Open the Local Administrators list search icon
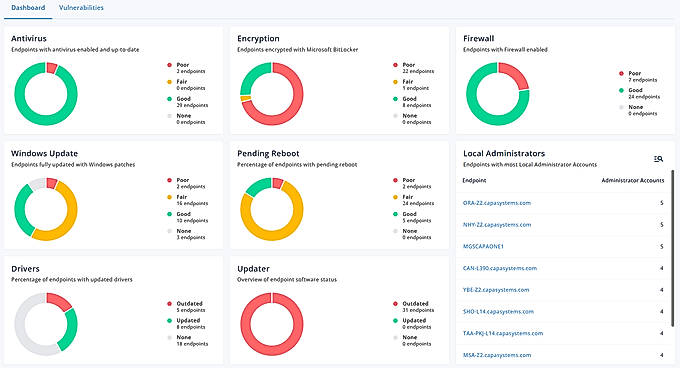This screenshot has width=680, height=368. (658, 159)
